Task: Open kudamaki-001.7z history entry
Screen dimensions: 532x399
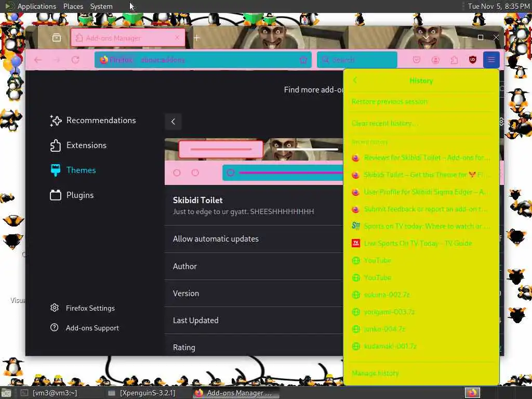Action: (x=421, y=347)
